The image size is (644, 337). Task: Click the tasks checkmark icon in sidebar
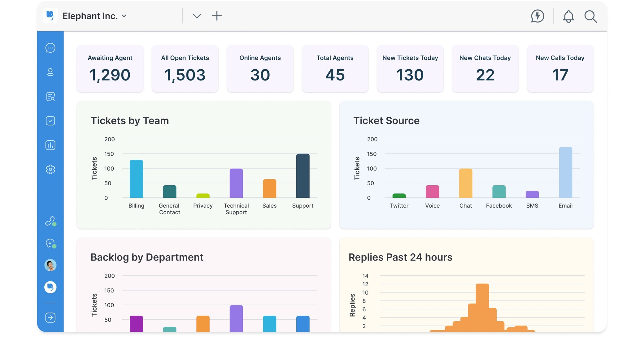click(x=50, y=121)
